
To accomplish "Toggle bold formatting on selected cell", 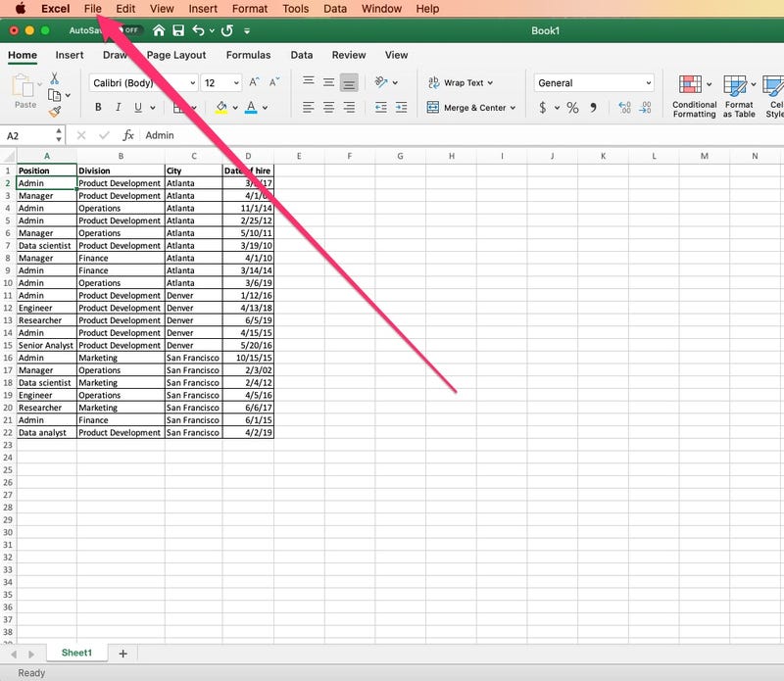I will 97,107.
